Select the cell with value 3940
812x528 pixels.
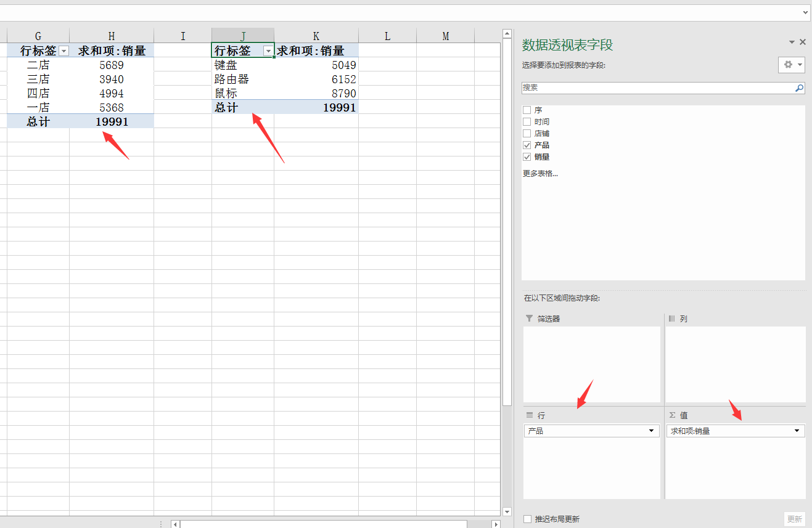click(112, 79)
